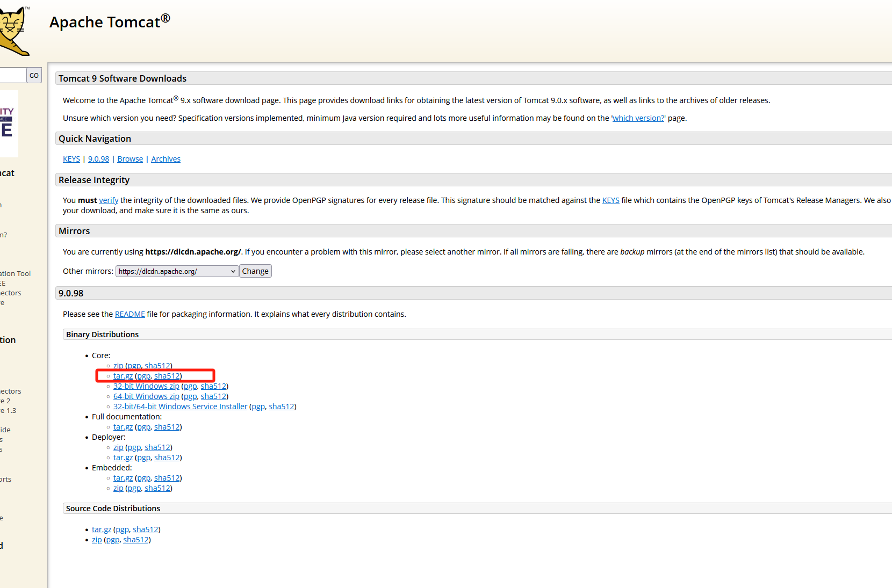Screen dimensions: 892x588
Task: Open pgp for 64-bit Windows zip
Action: coord(190,396)
